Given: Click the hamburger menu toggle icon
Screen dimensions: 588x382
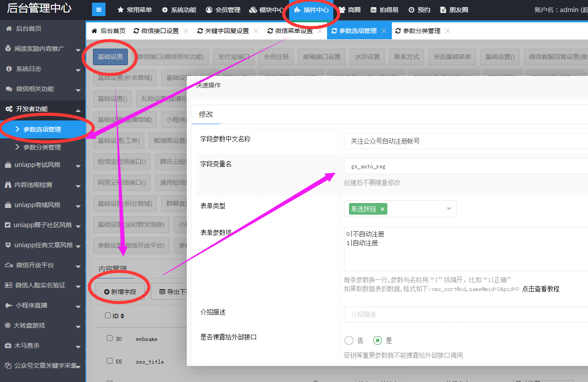Looking at the screenshot, I should pos(99,9).
